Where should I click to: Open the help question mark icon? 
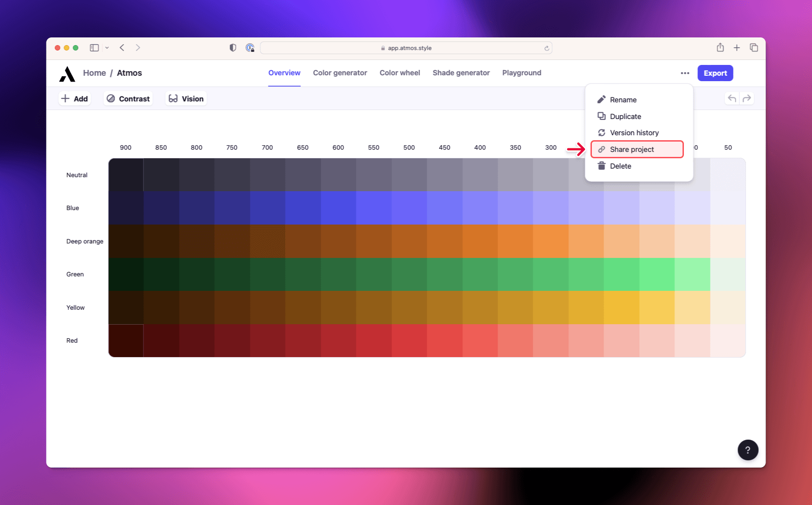[x=748, y=450]
